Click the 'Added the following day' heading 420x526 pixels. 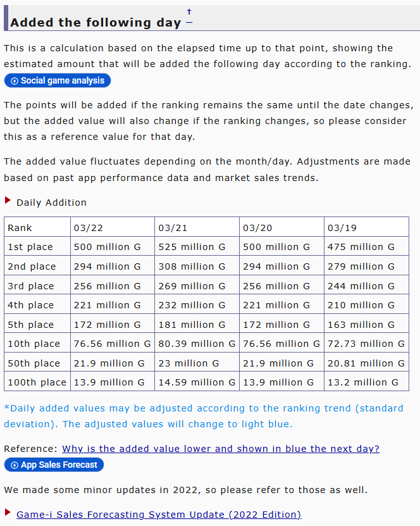(x=96, y=23)
